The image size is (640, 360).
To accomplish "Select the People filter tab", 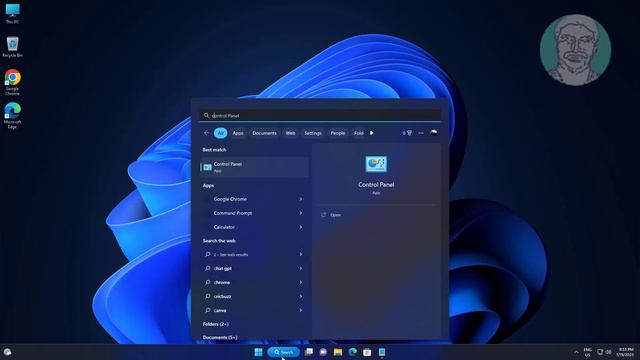I will tap(338, 133).
